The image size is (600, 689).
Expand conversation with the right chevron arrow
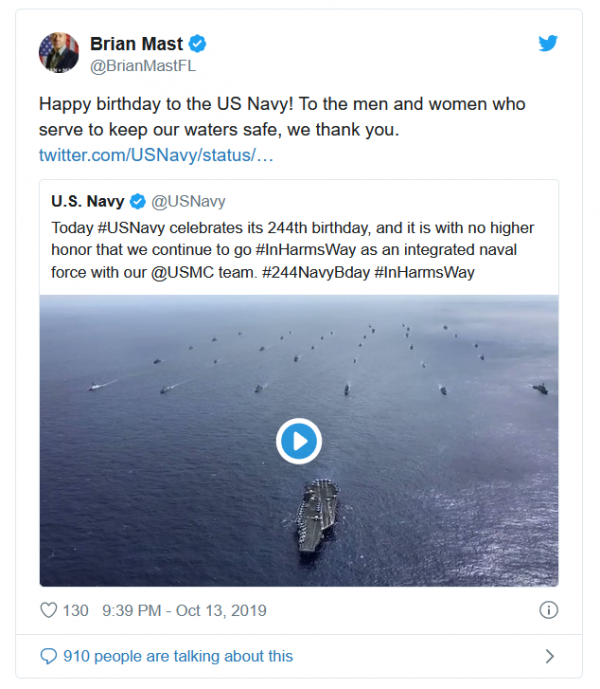549,656
